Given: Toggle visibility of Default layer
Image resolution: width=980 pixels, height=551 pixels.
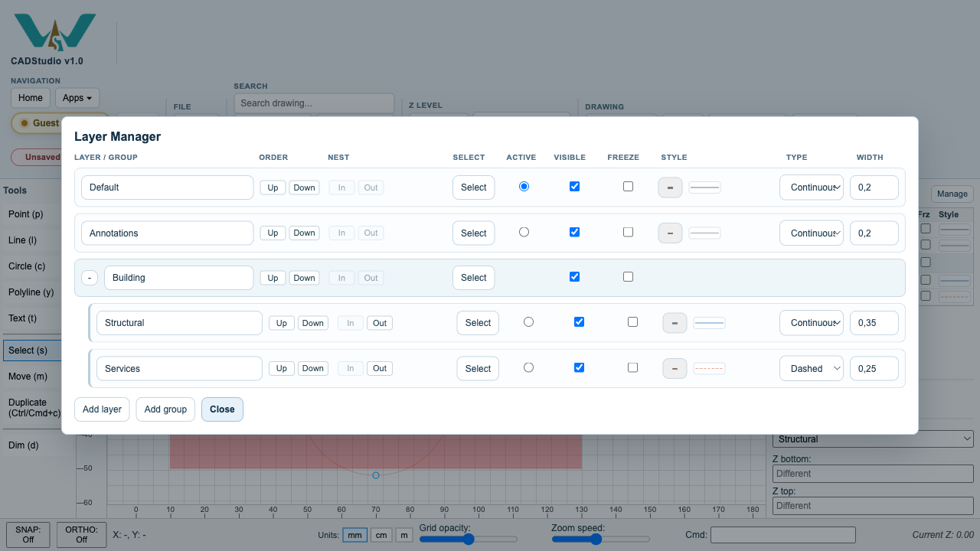Looking at the screenshot, I should tap(574, 186).
